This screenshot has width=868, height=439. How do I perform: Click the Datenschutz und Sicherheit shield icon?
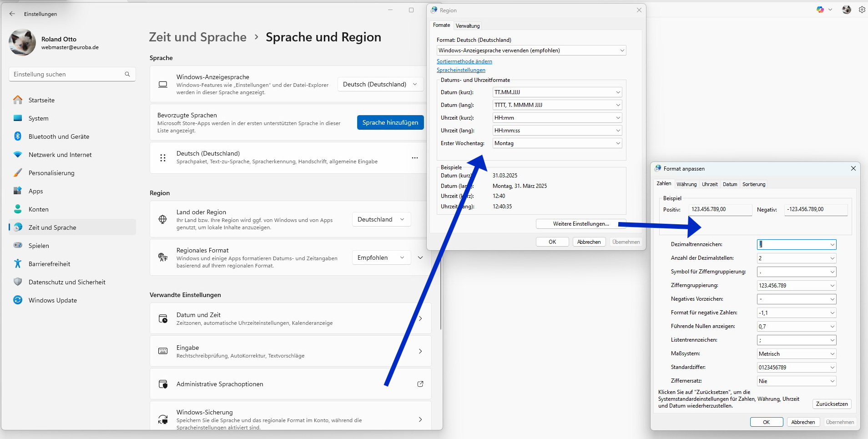(18, 282)
